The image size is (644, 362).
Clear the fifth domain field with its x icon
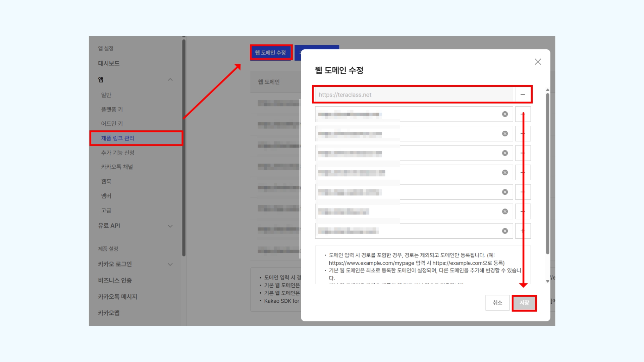pos(505,173)
